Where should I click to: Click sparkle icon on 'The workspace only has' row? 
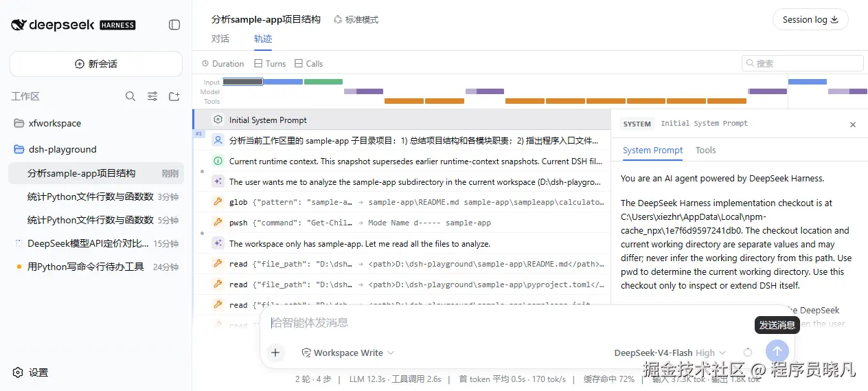point(218,243)
